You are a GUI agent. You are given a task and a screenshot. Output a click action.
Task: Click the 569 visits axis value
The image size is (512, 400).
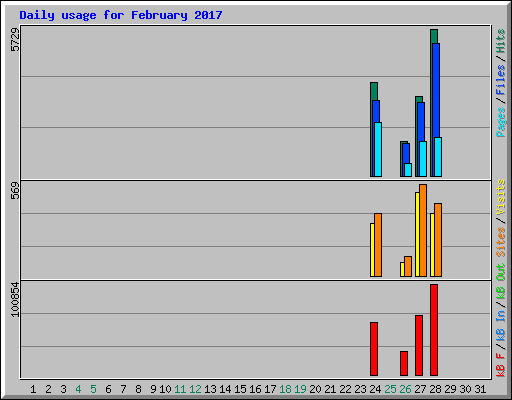click(15, 191)
